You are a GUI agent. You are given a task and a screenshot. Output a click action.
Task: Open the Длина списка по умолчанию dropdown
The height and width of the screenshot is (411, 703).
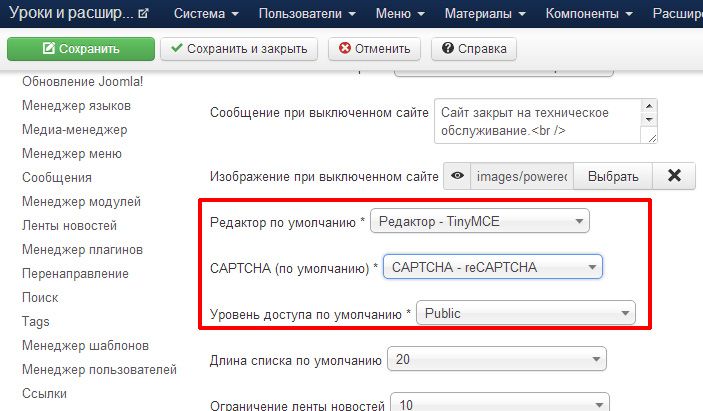[x=497, y=359]
